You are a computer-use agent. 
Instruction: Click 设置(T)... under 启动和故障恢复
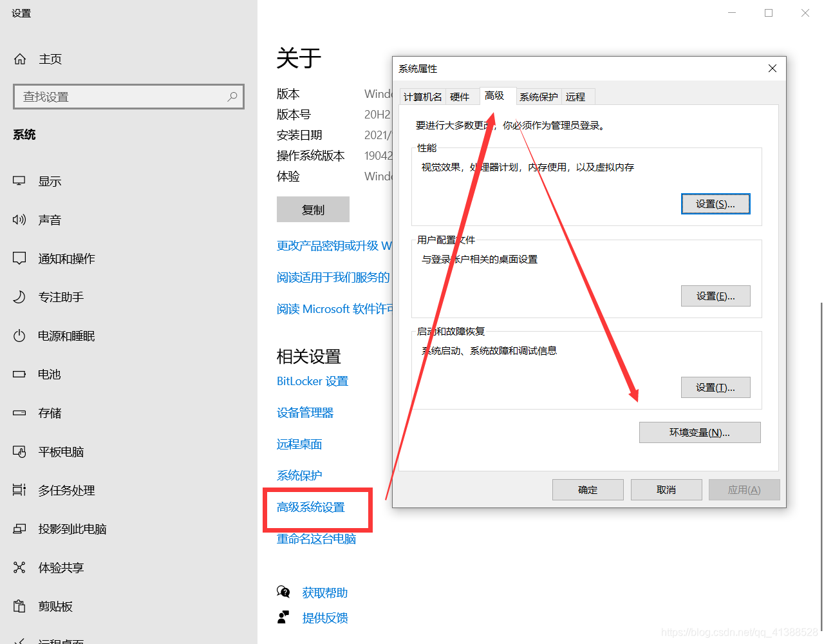716,388
